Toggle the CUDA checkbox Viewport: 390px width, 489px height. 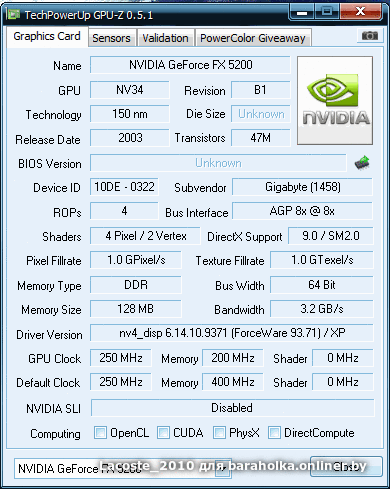pyautogui.click(x=163, y=433)
